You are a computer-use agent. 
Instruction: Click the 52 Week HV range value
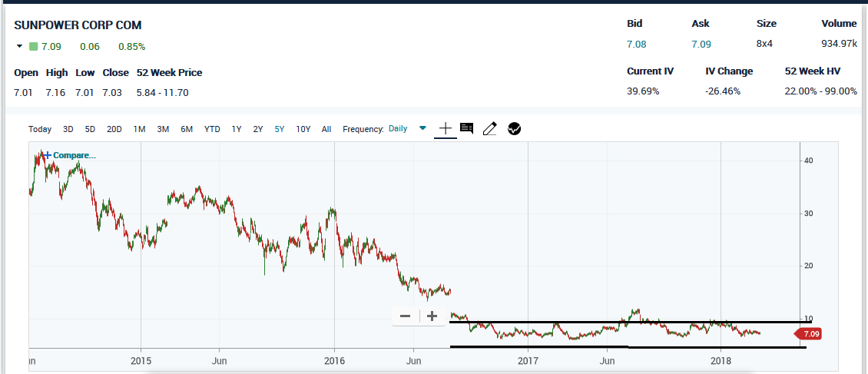pyautogui.click(x=821, y=91)
